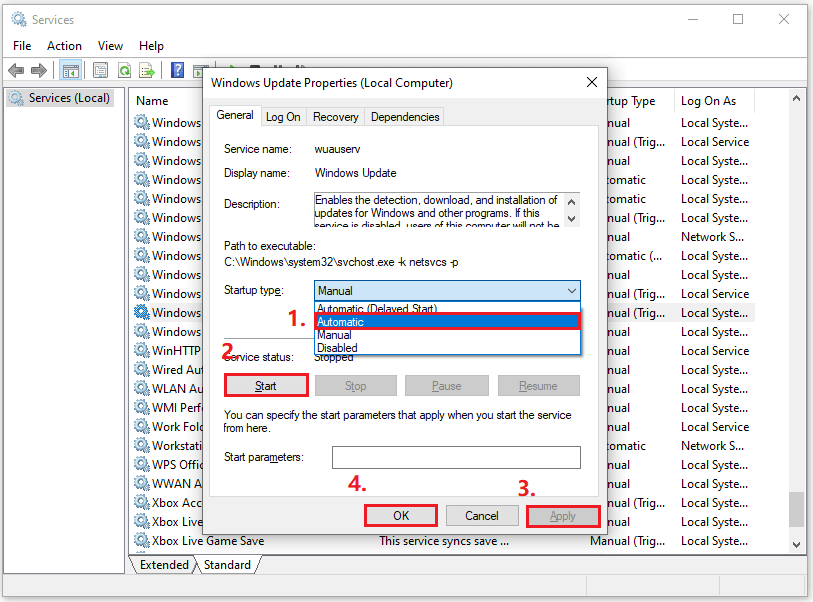The height and width of the screenshot is (602, 813).
Task: Click the Start service button
Action: 266,385
